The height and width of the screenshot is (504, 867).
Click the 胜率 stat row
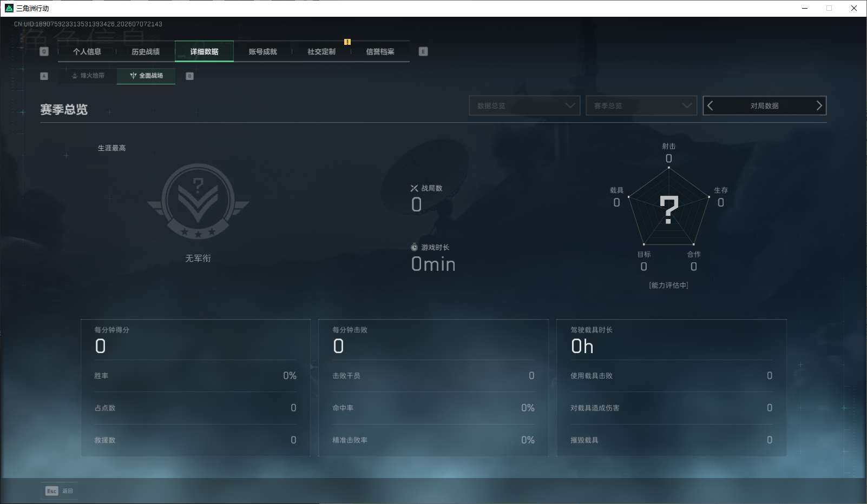click(x=195, y=376)
